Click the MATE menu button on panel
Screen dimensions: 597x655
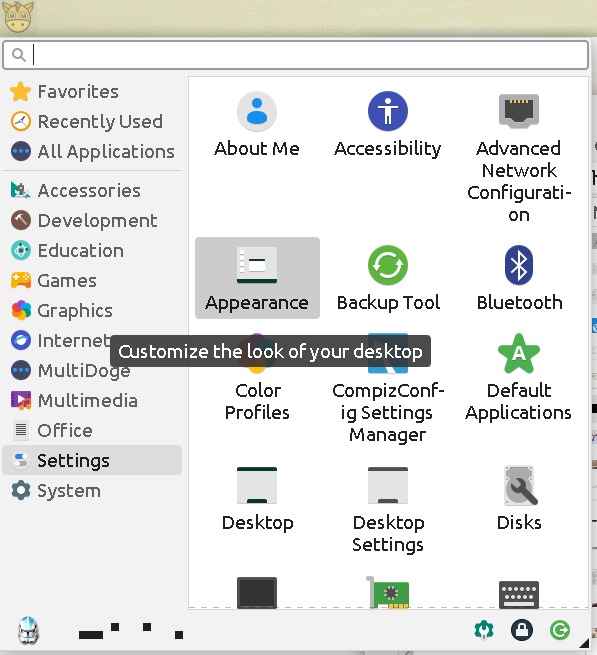click(18, 17)
